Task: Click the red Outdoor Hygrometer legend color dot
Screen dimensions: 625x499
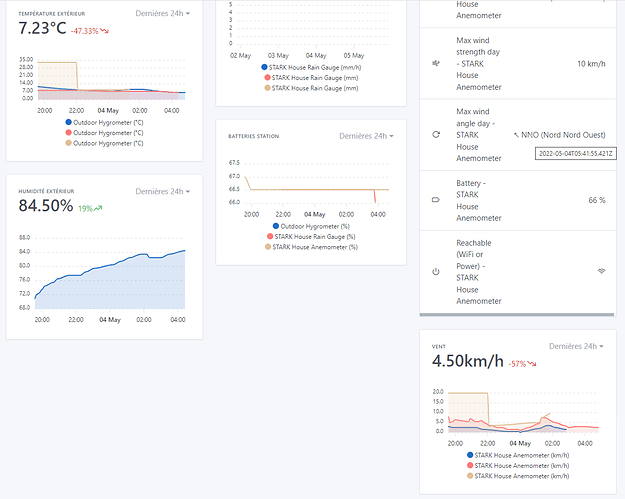Action: (x=69, y=132)
